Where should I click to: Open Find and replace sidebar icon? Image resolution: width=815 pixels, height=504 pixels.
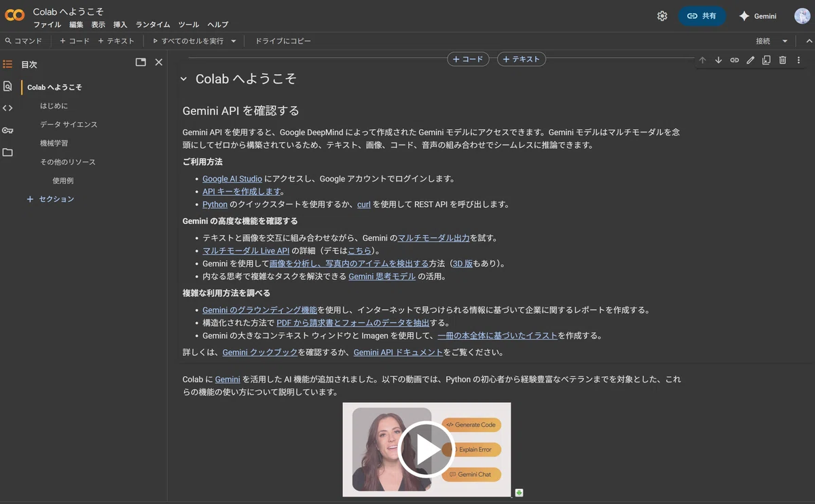tap(7, 86)
